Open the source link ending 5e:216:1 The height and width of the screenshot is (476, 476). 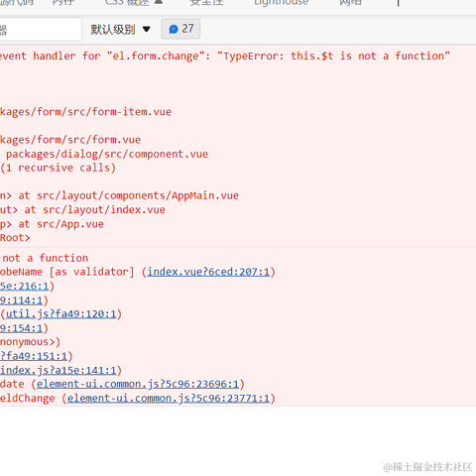[x=25, y=286]
